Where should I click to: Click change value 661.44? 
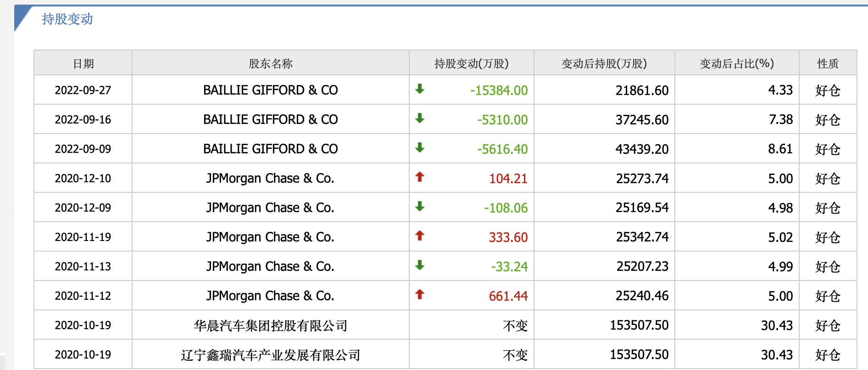pyautogui.click(x=508, y=296)
